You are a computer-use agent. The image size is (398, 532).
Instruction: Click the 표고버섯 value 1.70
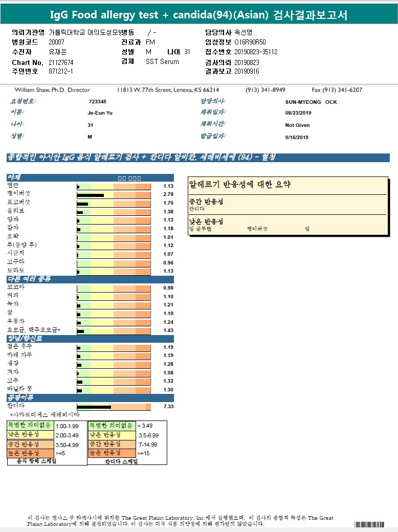[168, 203]
